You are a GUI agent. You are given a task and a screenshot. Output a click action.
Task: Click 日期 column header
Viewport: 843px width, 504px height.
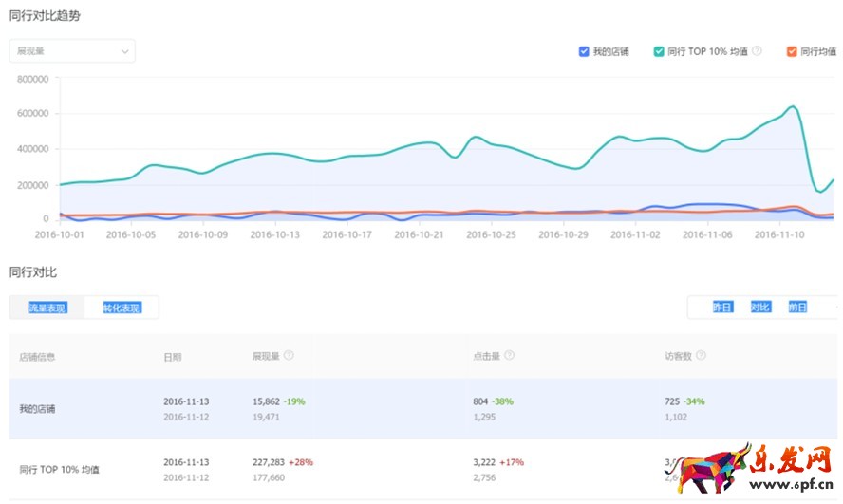pyautogui.click(x=172, y=357)
